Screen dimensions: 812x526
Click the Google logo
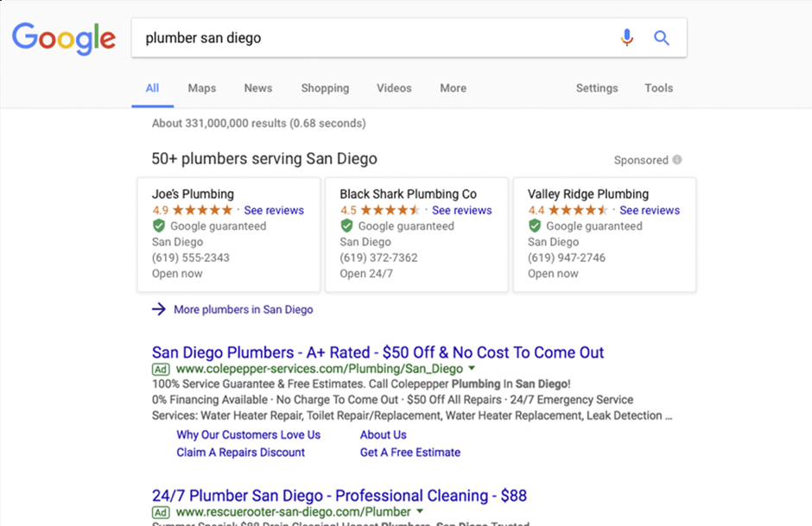(x=64, y=38)
